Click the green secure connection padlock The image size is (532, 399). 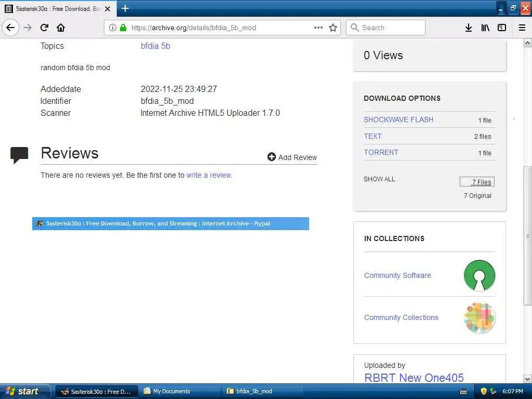tap(123, 28)
